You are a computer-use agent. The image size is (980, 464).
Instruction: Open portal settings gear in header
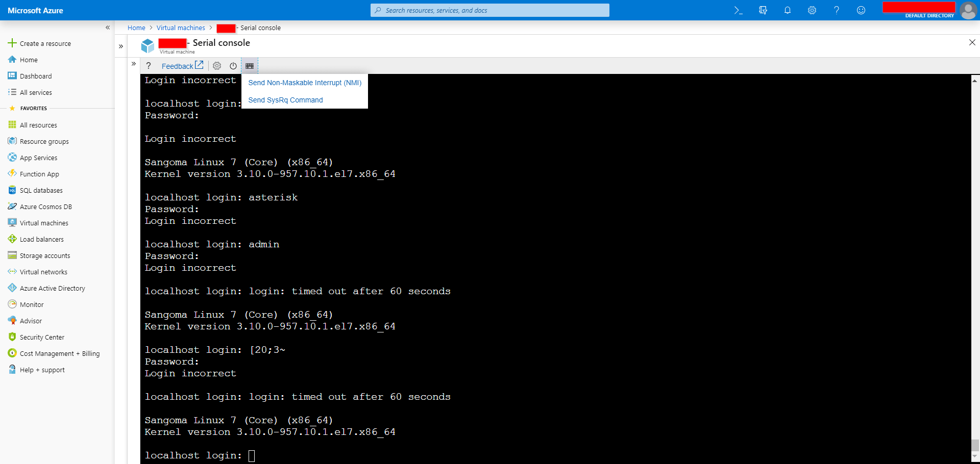pyautogui.click(x=812, y=10)
